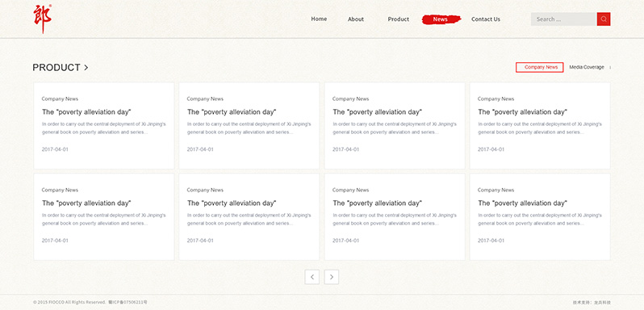This screenshot has height=310, width=644.
Task: Focus the Search input field
Action: (x=563, y=19)
